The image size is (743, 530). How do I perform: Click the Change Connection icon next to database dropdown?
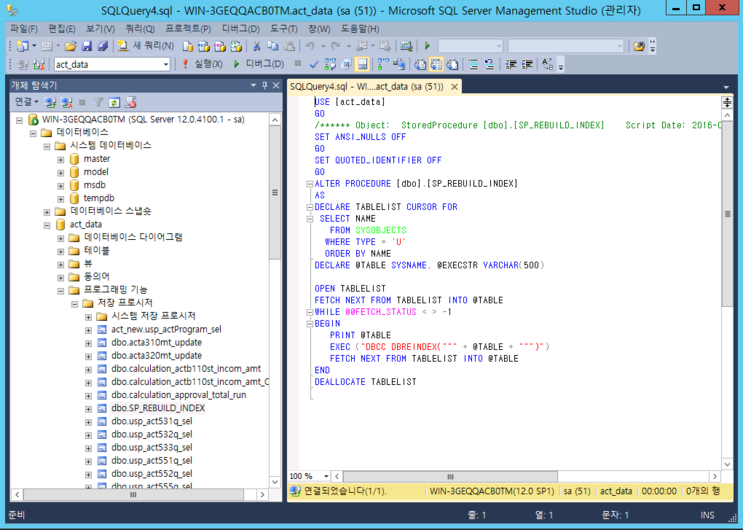click(39, 64)
